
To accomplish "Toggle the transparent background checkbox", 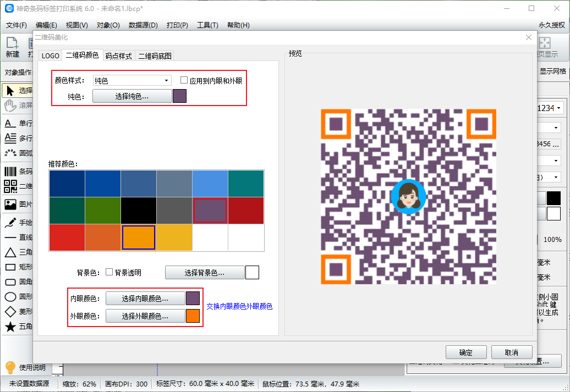I will point(109,272).
